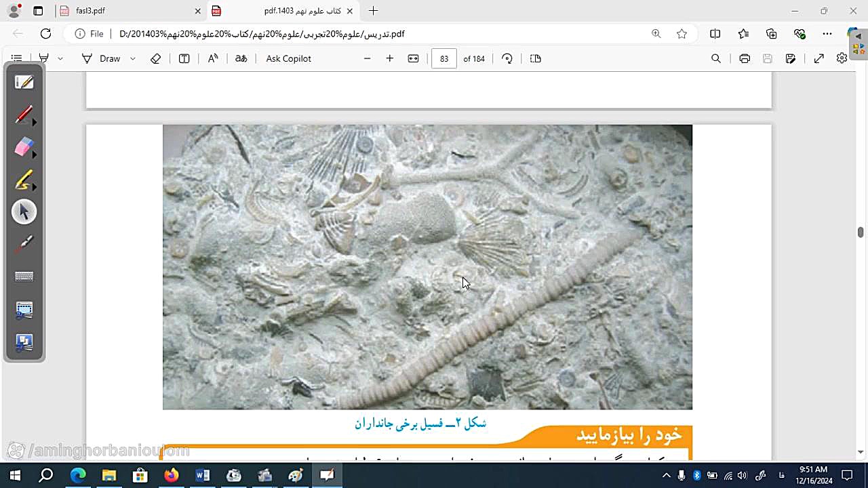This screenshot has width=868, height=488.
Task: Select the pink eraser in annotation bar
Action: tap(23, 146)
